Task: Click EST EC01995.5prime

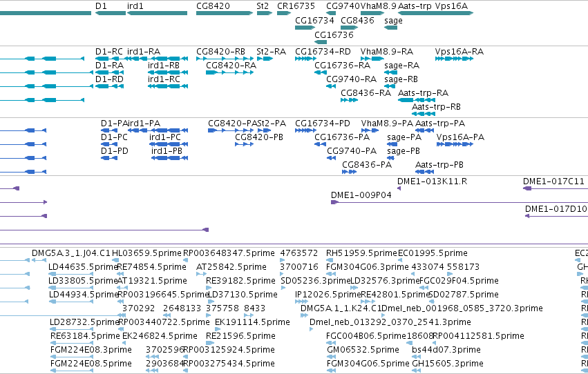Action: tap(433, 253)
